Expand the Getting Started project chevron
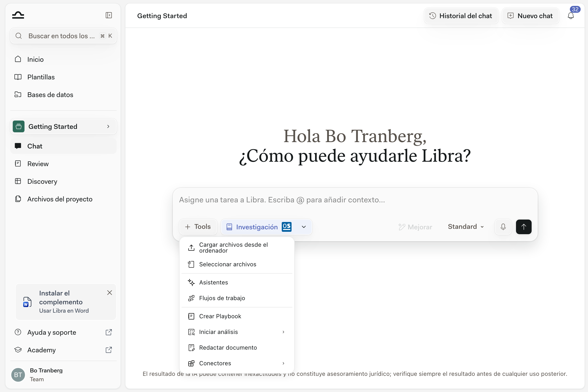The width and height of the screenshot is (588, 392). coord(108,126)
